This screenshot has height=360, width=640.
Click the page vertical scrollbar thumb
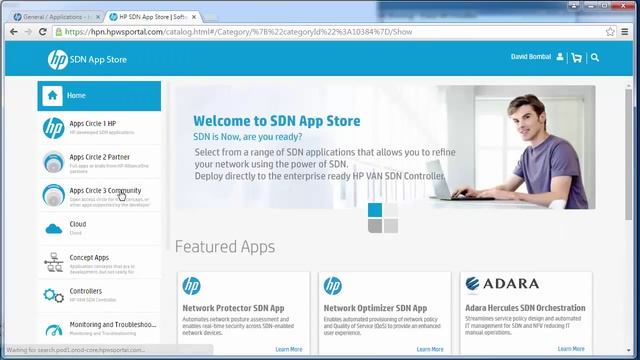629,154
